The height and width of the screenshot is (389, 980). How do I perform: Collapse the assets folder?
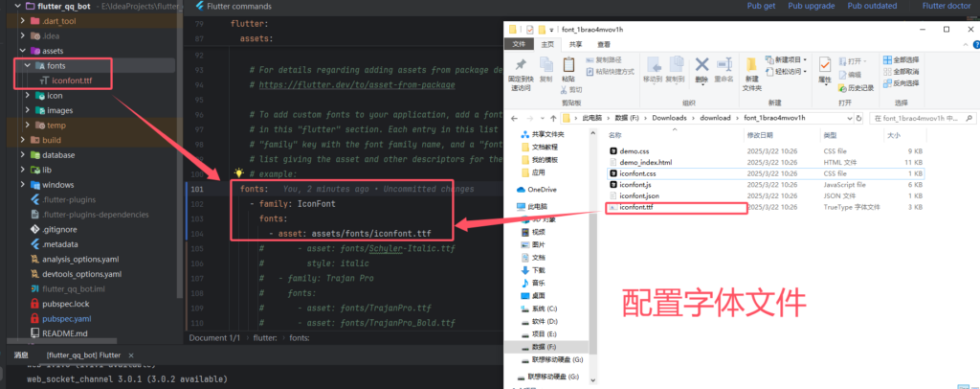23,51
